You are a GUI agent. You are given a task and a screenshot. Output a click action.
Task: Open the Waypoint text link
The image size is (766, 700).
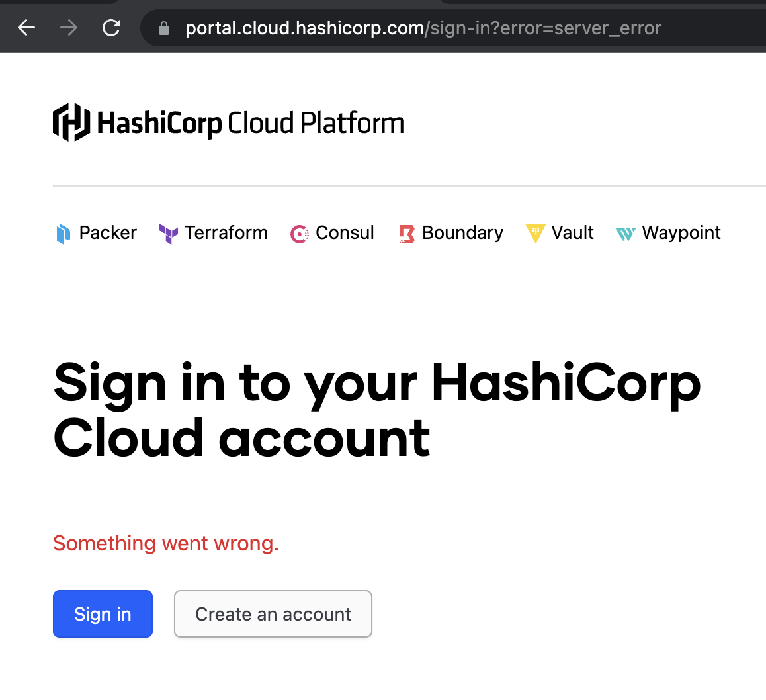[x=681, y=233]
